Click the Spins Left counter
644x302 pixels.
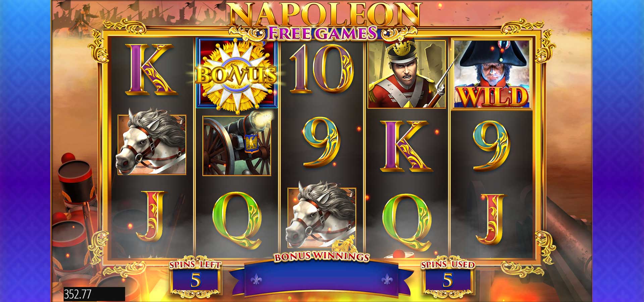(x=196, y=280)
